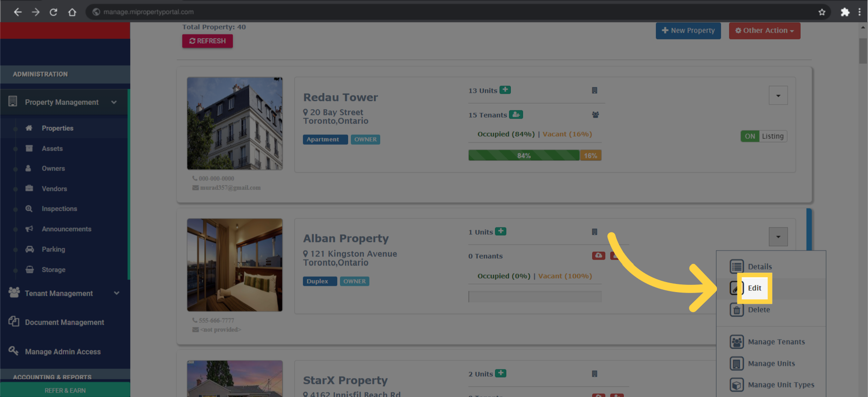Click Redau Tower 16% vacant bar segment

click(x=590, y=156)
